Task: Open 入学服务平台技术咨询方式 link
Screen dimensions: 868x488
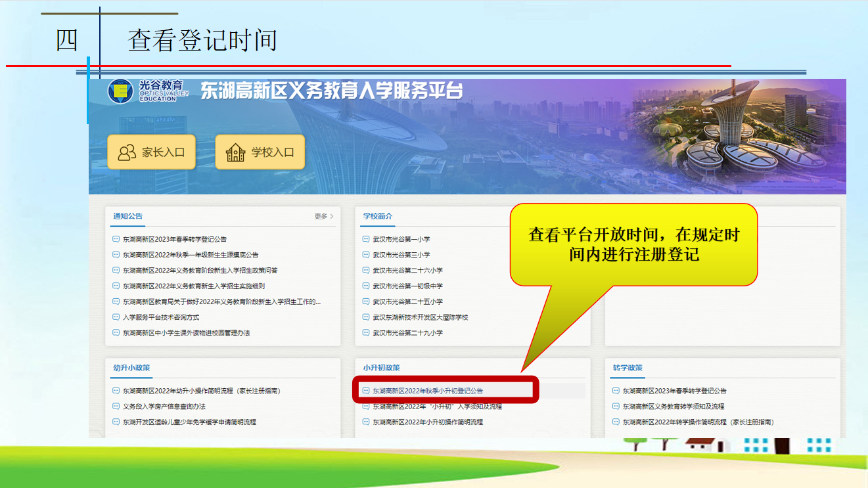Action: 161,317
